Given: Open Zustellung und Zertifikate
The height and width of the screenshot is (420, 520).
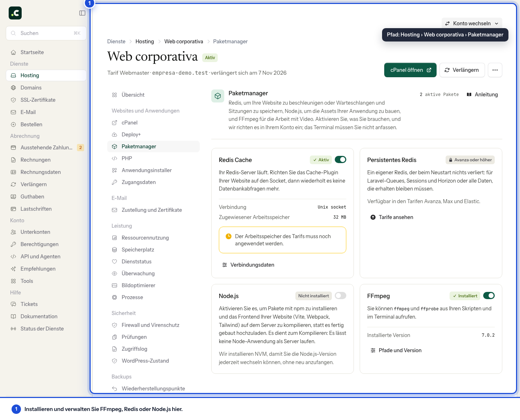Looking at the screenshot, I should point(153,210).
